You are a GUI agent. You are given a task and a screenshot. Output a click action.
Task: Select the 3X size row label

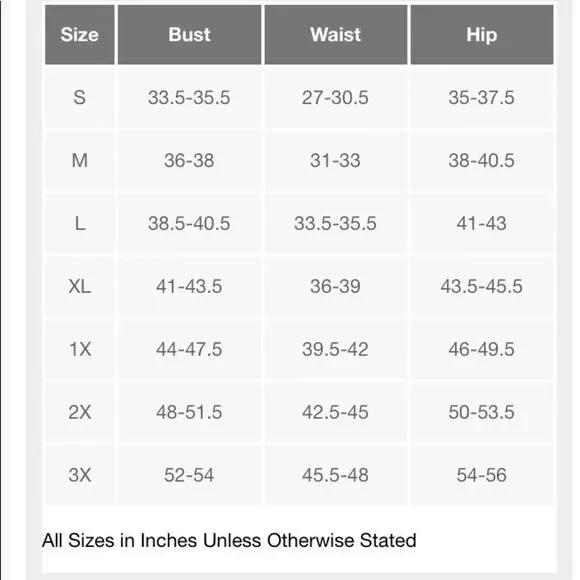pyautogui.click(x=80, y=475)
